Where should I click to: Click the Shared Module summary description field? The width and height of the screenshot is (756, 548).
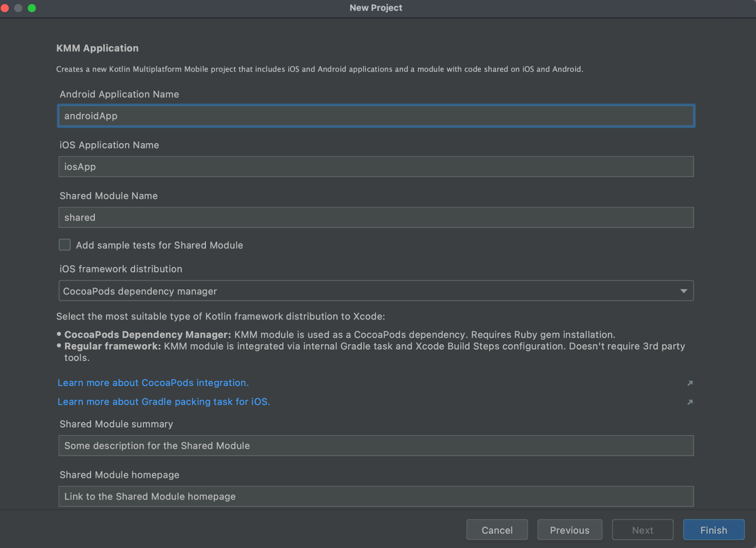pos(376,445)
